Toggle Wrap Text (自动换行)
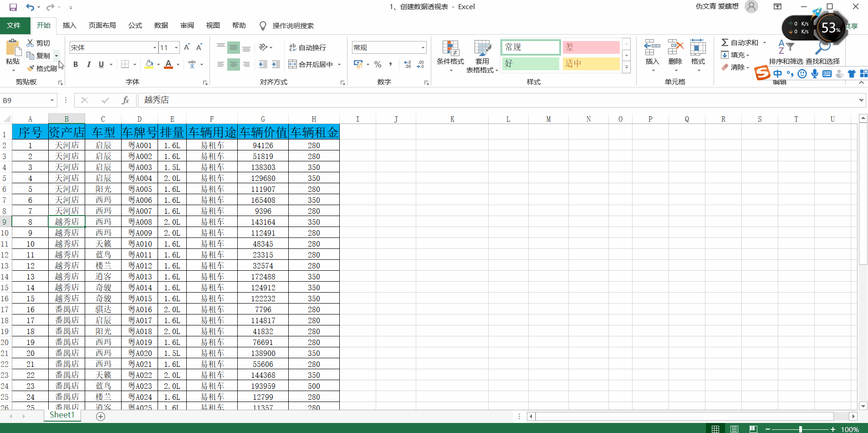Image resolution: width=868 pixels, height=433 pixels. pyautogui.click(x=308, y=47)
